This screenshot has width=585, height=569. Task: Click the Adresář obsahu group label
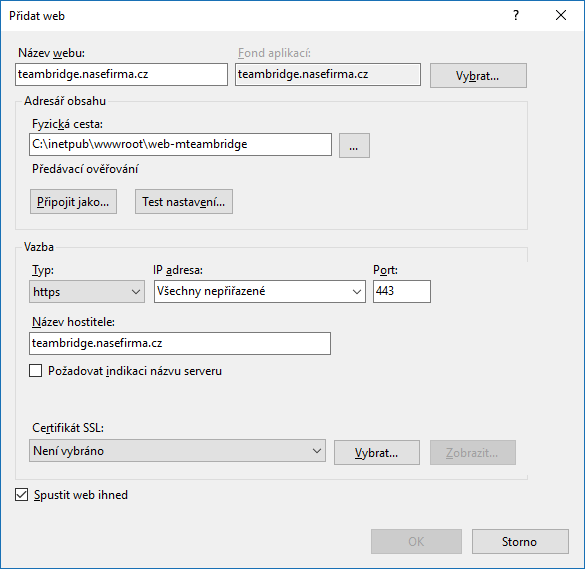(65, 101)
